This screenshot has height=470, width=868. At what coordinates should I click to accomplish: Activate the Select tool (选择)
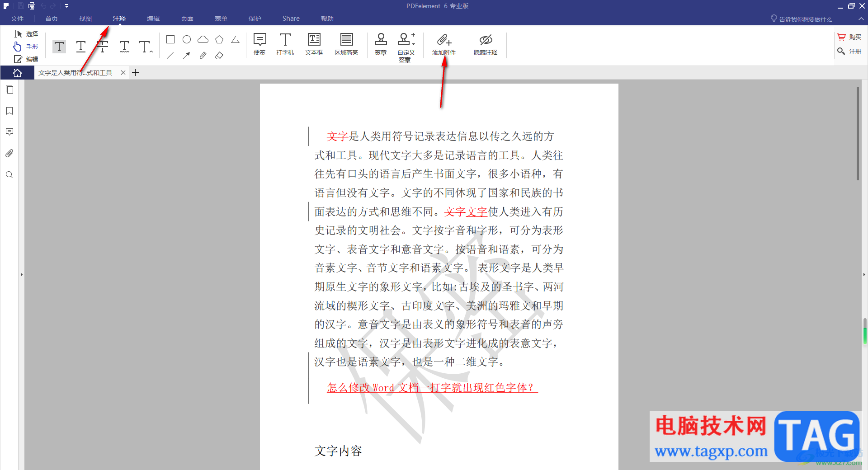26,34
